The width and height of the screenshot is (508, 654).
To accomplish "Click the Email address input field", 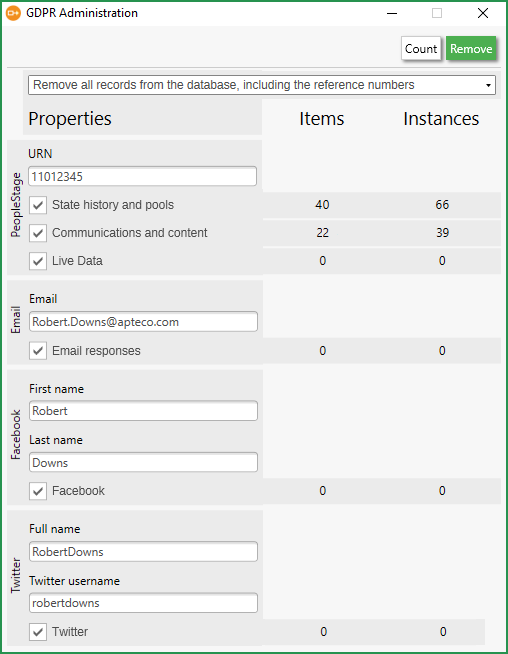I will (x=143, y=322).
